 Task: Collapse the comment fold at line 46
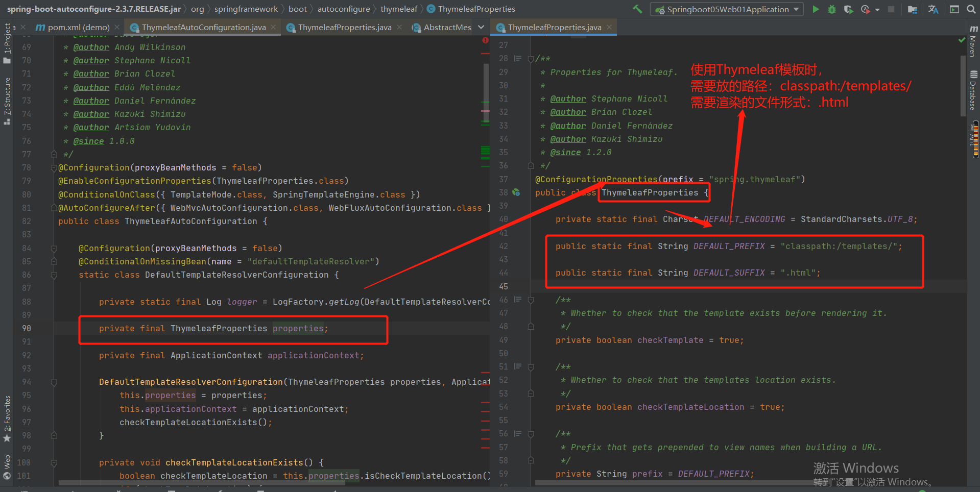[531, 300]
